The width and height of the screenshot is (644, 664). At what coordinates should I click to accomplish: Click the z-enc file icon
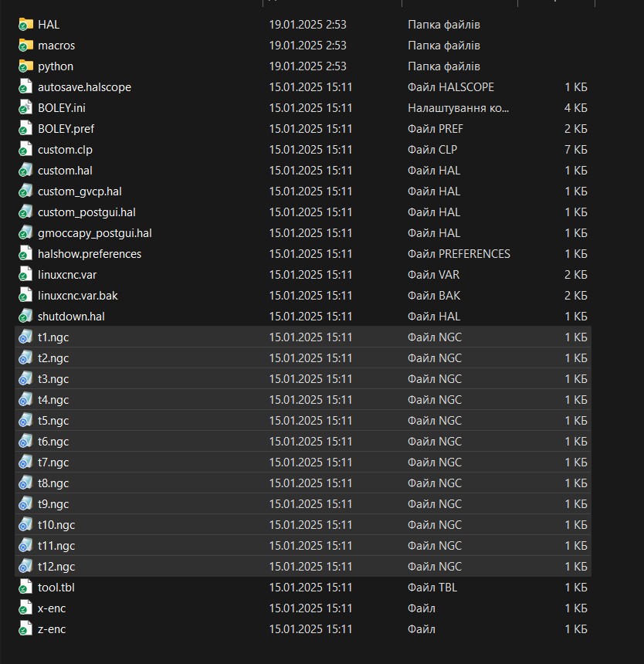(x=25, y=628)
